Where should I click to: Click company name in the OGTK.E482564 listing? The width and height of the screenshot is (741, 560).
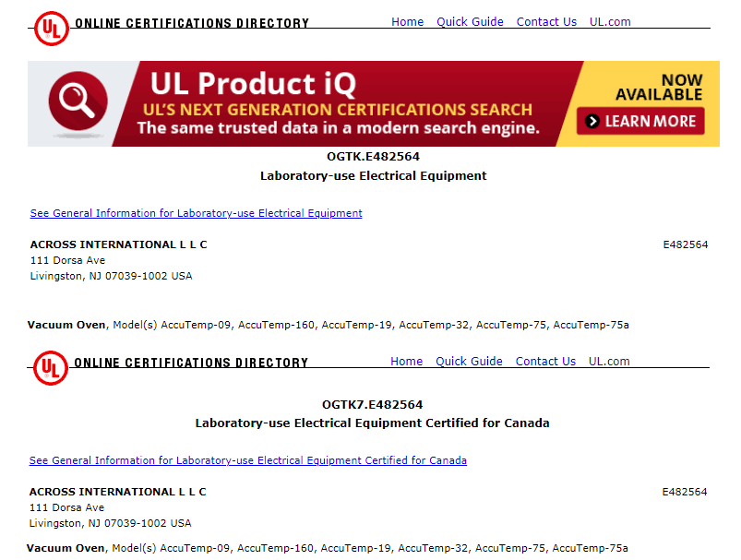click(119, 244)
